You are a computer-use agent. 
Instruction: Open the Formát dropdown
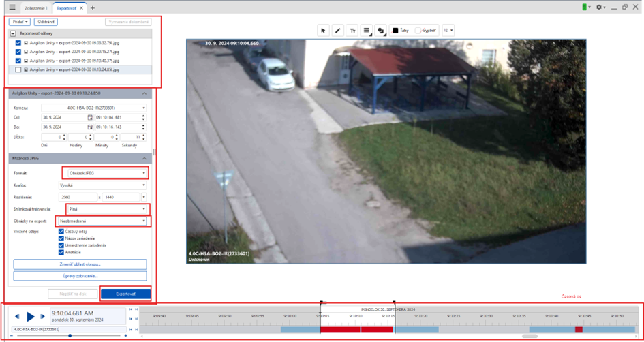[106, 173]
